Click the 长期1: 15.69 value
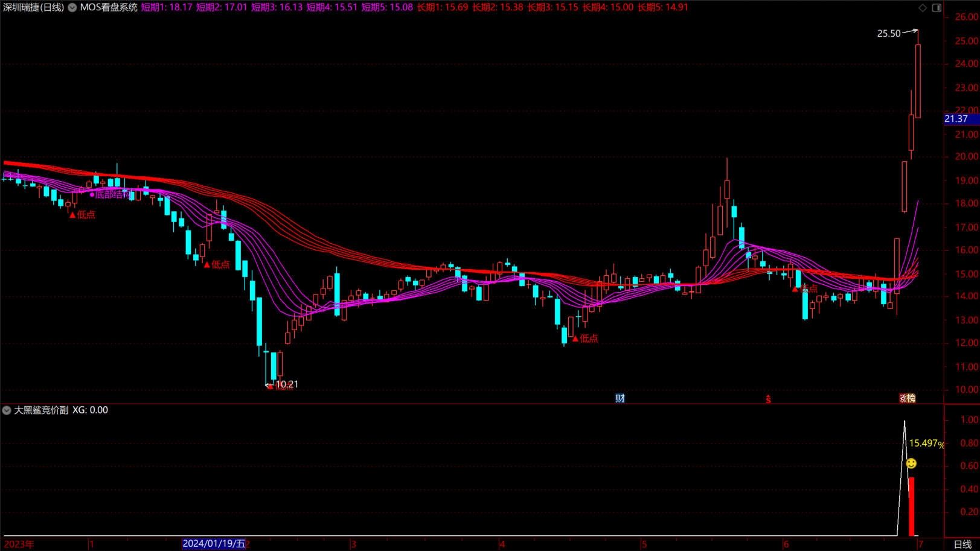Viewport: 980px width, 551px height. [443, 8]
